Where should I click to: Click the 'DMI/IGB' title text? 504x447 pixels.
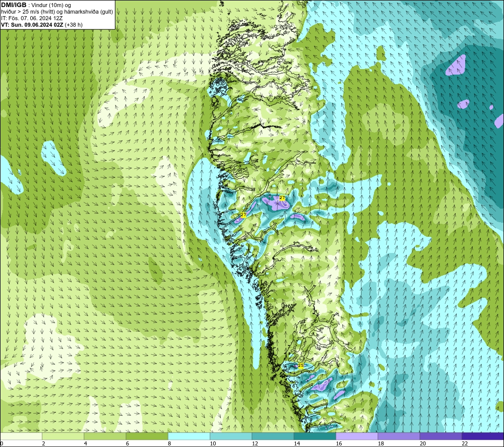click(x=14, y=5)
